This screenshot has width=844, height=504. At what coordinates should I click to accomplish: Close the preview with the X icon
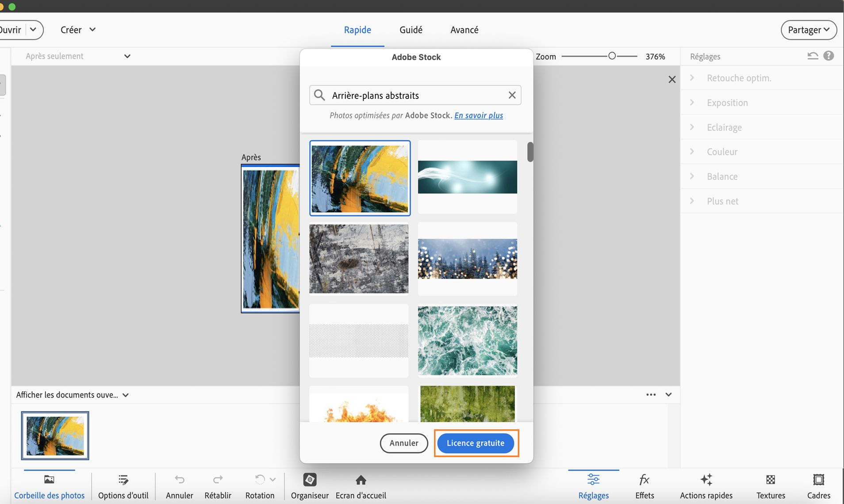(x=672, y=80)
